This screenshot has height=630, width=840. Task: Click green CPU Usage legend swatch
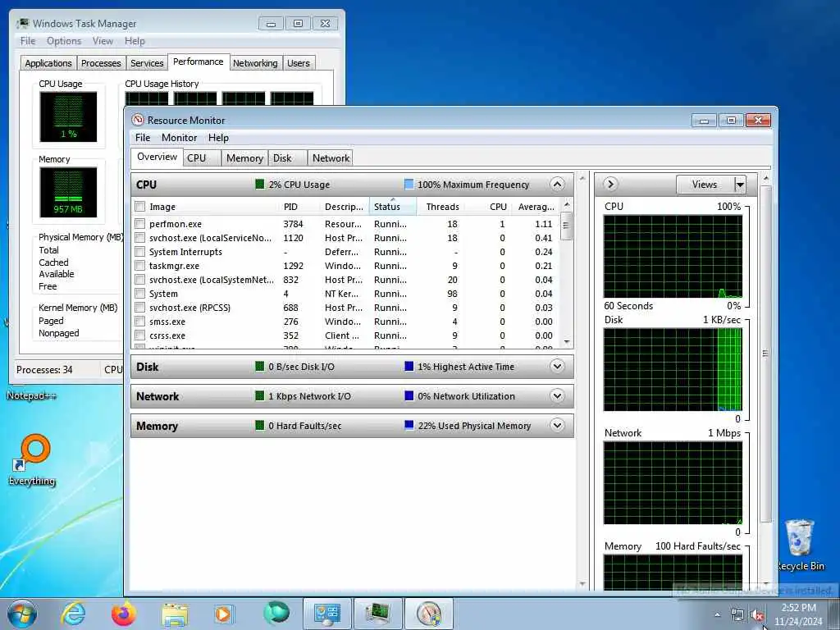[x=260, y=185]
